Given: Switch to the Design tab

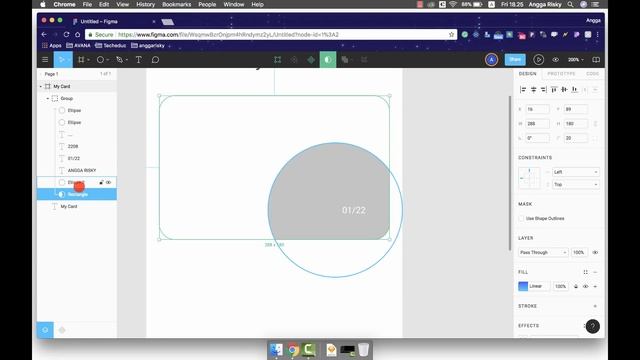Looking at the screenshot, I should pyautogui.click(x=527, y=74).
